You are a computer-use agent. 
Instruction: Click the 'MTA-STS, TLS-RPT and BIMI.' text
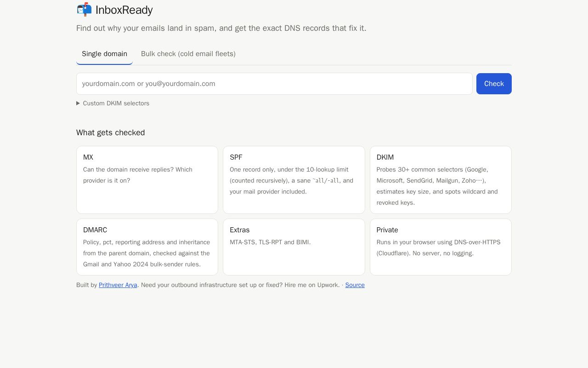[270, 242]
